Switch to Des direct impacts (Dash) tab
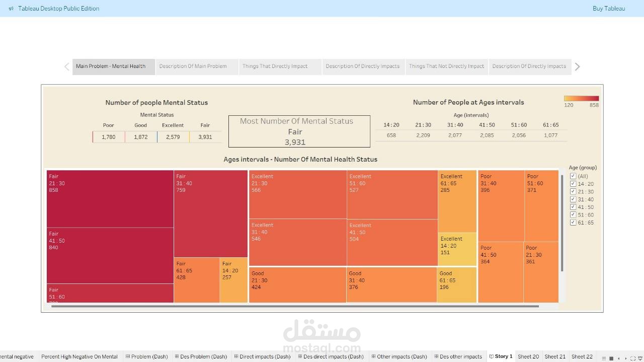 (x=331, y=356)
